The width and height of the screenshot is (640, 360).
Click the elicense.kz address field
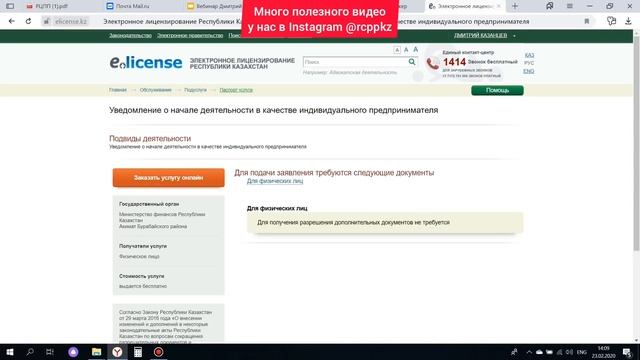pos(71,21)
